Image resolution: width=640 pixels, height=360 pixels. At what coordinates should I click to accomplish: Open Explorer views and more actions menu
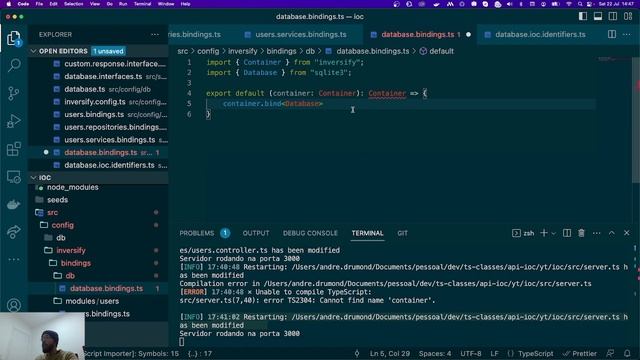tap(155, 35)
